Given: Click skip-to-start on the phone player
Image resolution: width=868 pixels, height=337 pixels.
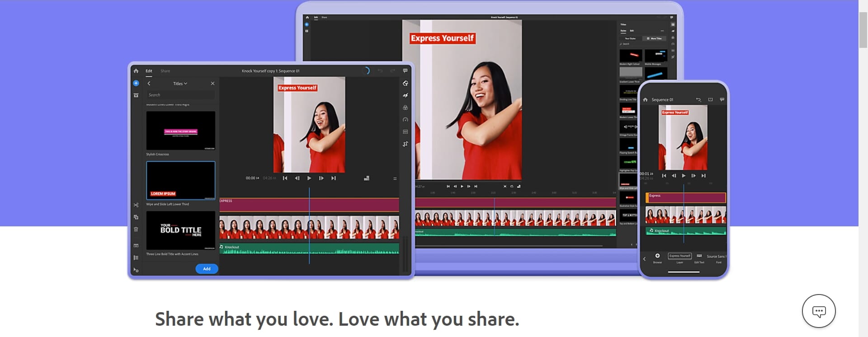Looking at the screenshot, I should coord(664,176).
